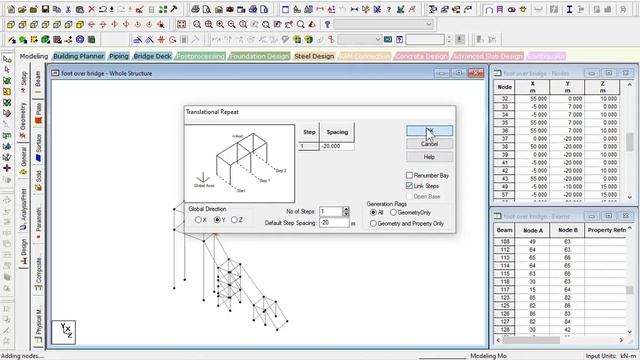640x360 pixels.
Task: Click the Zoom In plus magnifier
Action: click(220, 24)
